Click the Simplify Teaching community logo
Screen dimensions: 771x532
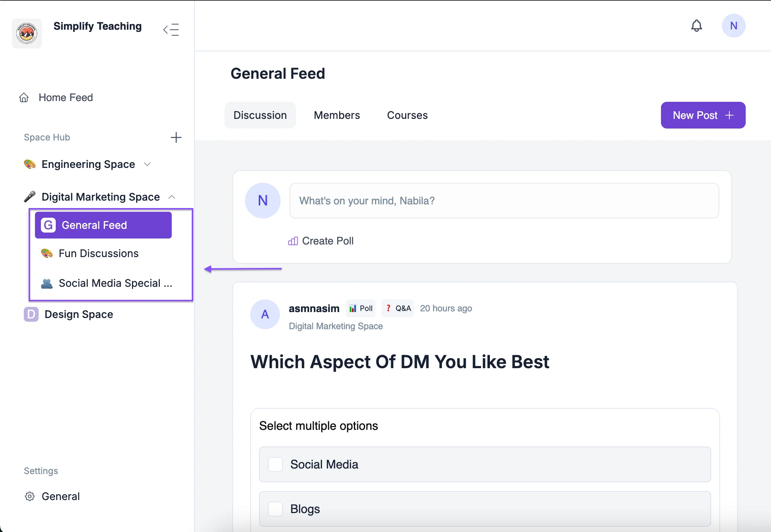click(x=27, y=33)
